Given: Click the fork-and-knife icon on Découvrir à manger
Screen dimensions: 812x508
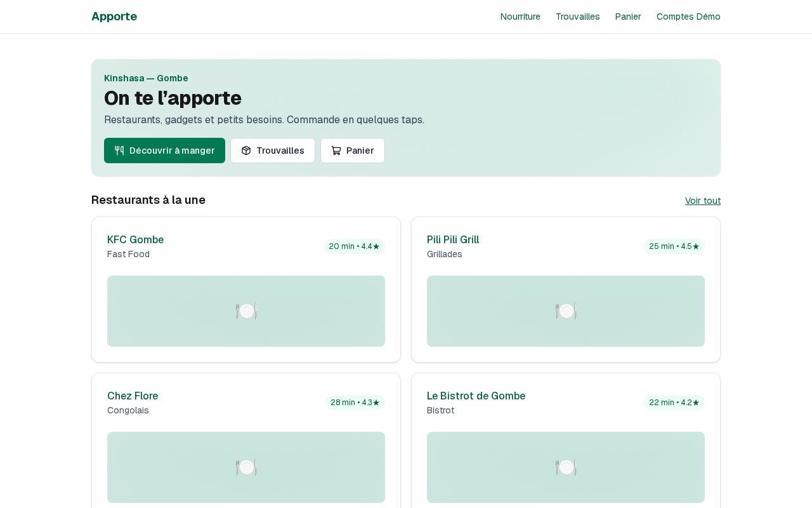Looking at the screenshot, I should pyautogui.click(x=119, y=150).
